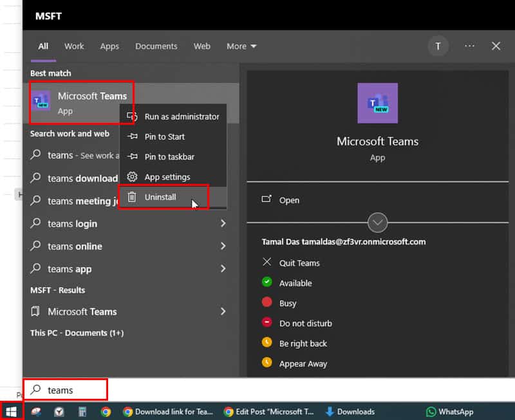The width and height of the screenshot is (515, 420).
Task: Click the Be right back clock icon
Action: pos(267,342)
